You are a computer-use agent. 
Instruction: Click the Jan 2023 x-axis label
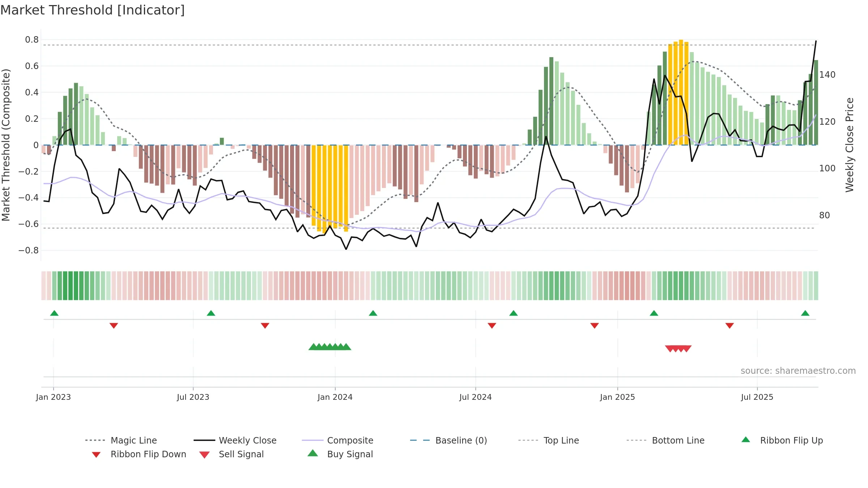54,397
